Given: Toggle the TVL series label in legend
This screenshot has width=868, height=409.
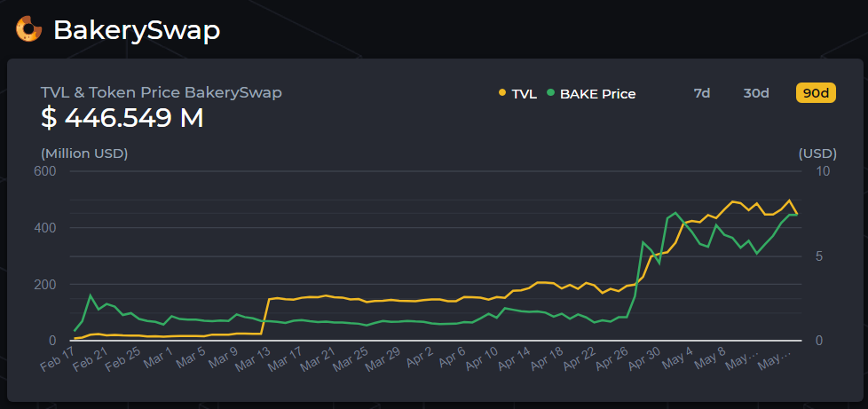Looking at the screenshot, I should click(524, 93).
